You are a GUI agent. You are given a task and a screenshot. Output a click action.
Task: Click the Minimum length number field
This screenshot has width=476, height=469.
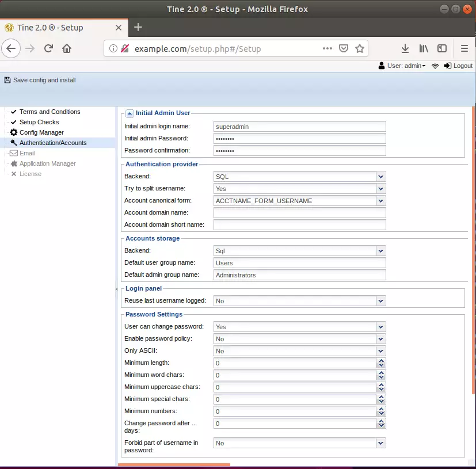(x=295, y=363)
